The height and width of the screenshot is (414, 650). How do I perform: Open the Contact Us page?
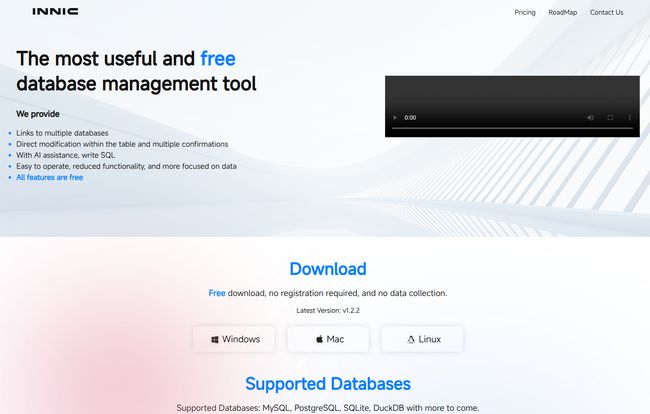[606, 12]
